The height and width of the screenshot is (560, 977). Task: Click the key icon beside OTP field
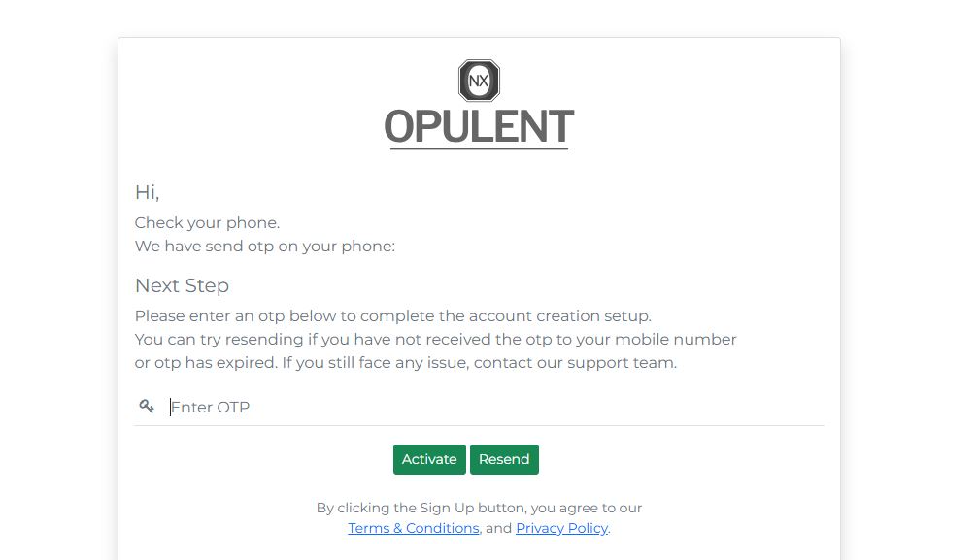(x=147, y=407)
